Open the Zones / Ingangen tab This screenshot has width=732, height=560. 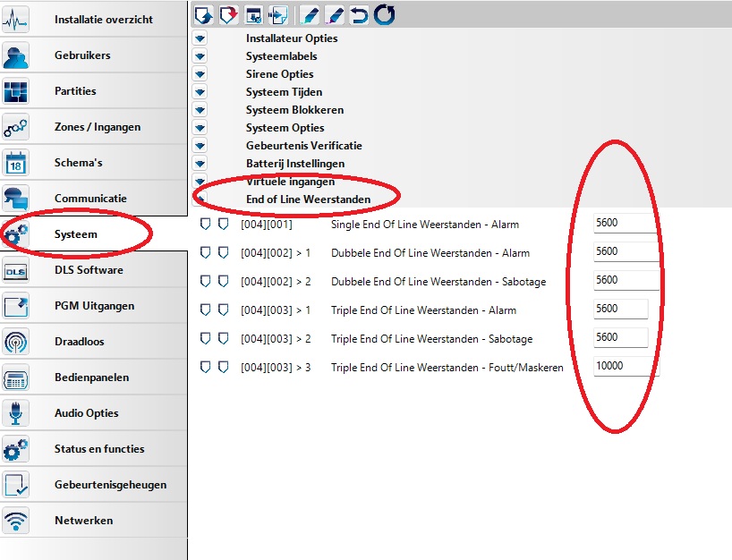click(97, 127)
